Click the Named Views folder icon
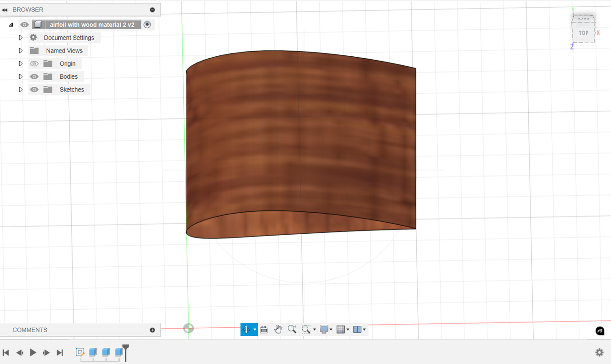The width and height of the screenshot is (611, 364). pyautogui.click(x=34, y=51)
